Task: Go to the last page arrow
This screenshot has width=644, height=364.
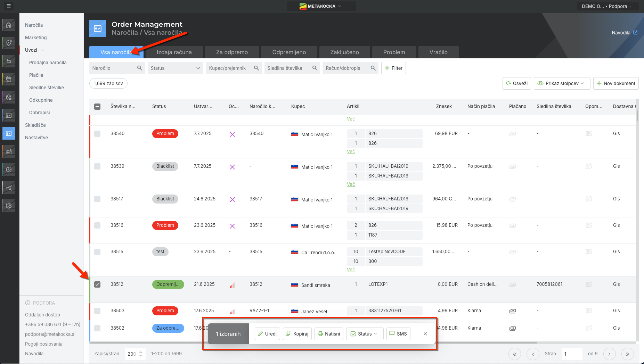Action: click(627, 354)
